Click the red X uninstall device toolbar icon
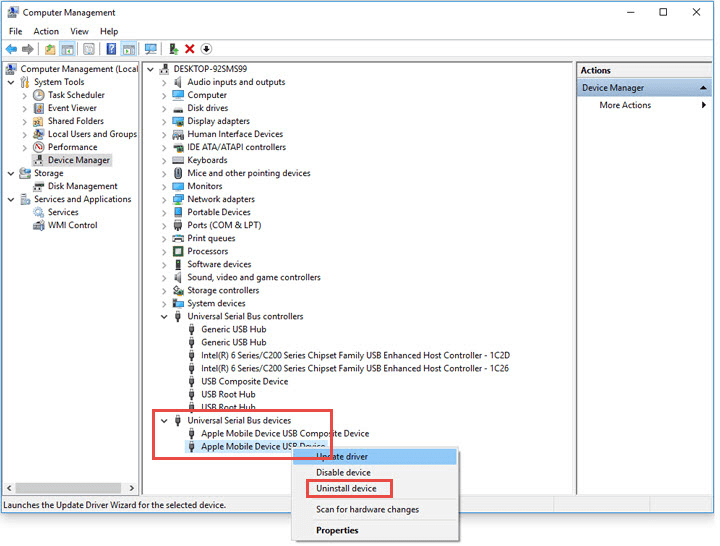The image size is (720, 546). point(190,48)
